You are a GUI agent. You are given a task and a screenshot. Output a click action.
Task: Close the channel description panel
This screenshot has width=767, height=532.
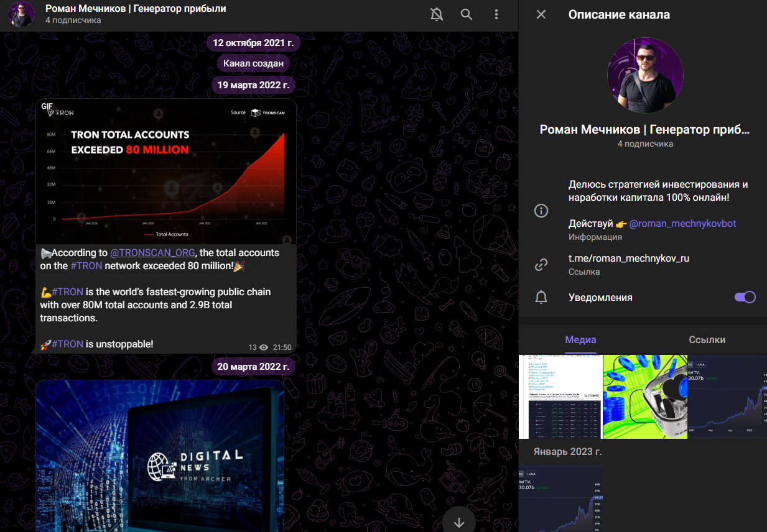pos(541,14)
